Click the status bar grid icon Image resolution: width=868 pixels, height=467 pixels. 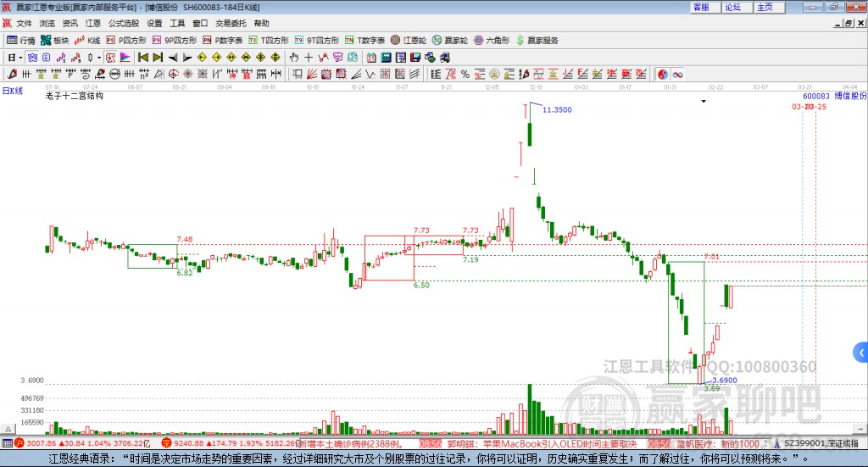[x=7, y=443]
